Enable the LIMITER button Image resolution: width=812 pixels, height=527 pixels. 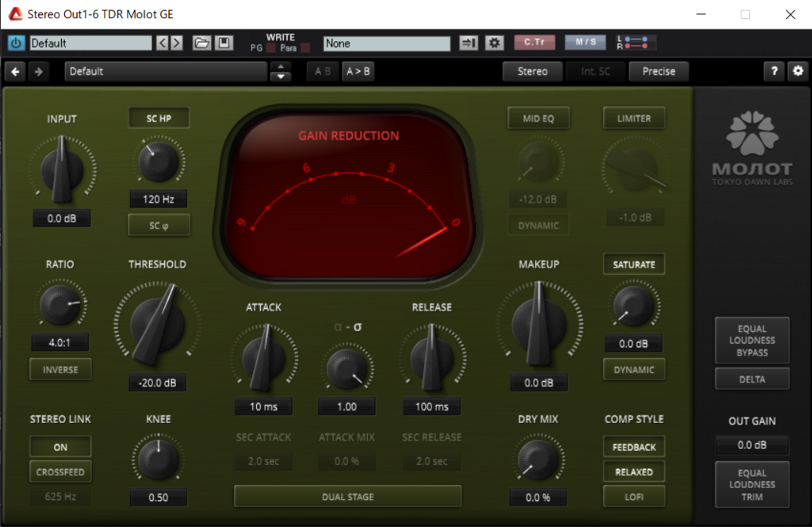pos(634,118)
